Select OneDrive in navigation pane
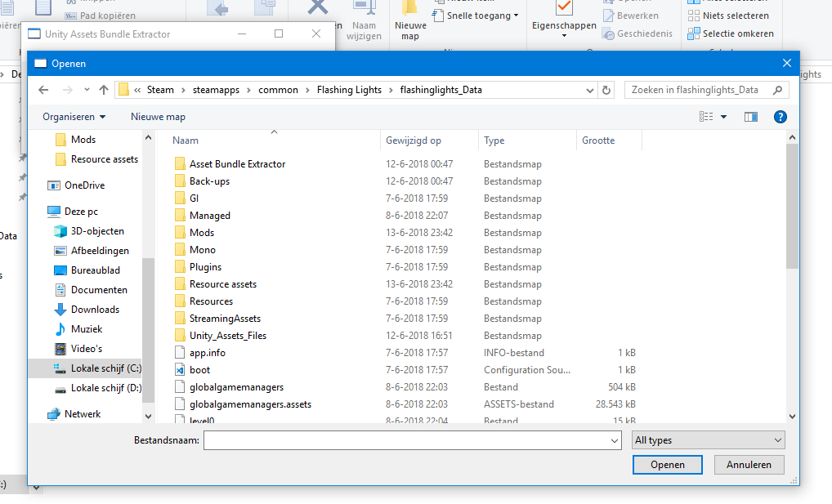This screenshot has width=832, height=504. [x=84, y=185]
